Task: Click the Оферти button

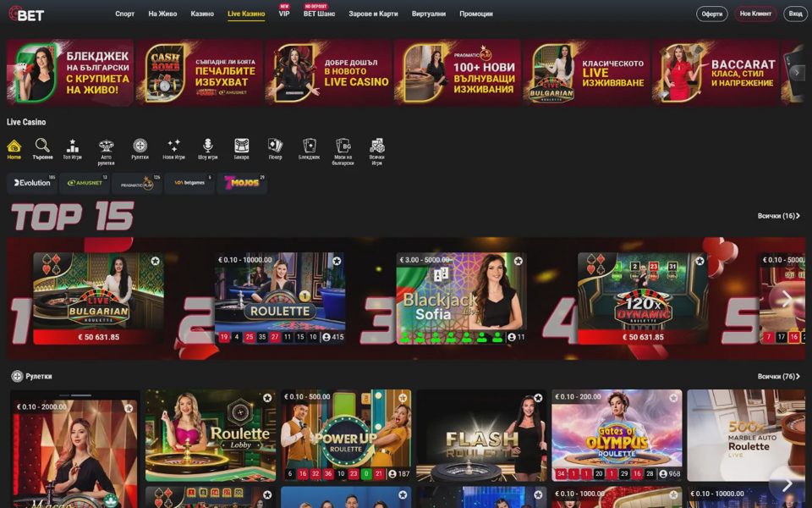Action: click(712, 14)
